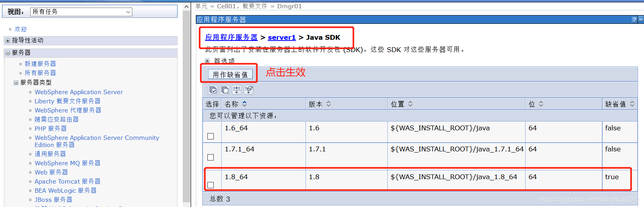Open the 所有服务器 link
Screen dimensions: 644x207
coord(40,73)
